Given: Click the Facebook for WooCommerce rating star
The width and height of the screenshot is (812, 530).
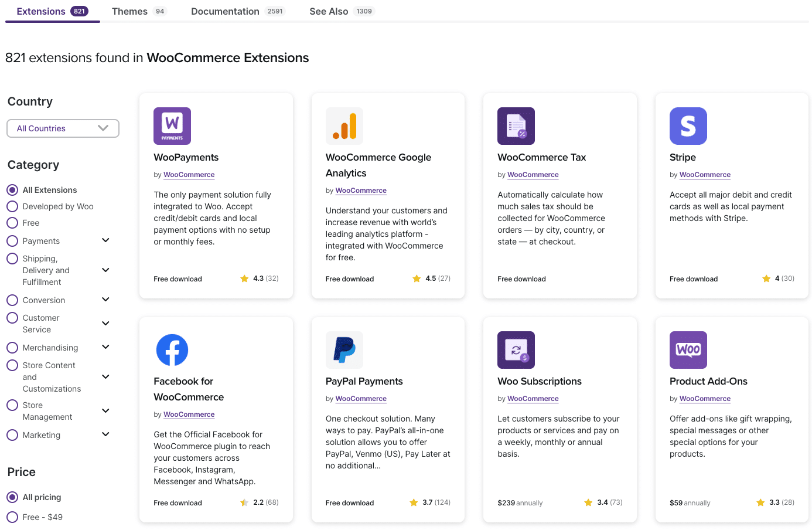Looking at the screenshot, I should pos(244,502).
